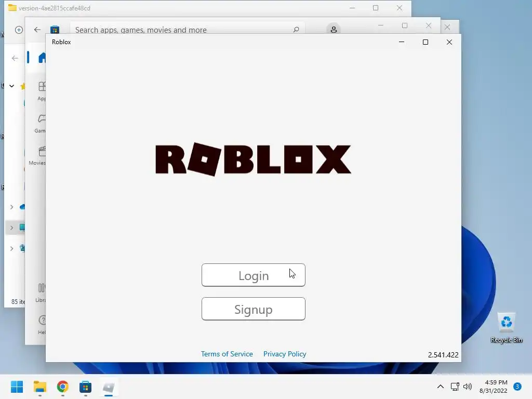532x399 pixels.
Task: Open Movies section in Microsoft Store sidebar
Action: tap(37, 156)
